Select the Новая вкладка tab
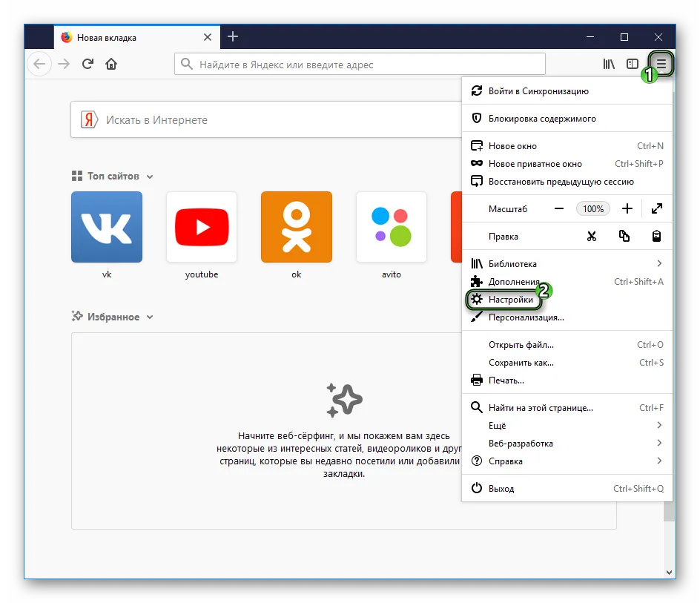The width and height of the screenshot is (700, 603). point(137,37)
